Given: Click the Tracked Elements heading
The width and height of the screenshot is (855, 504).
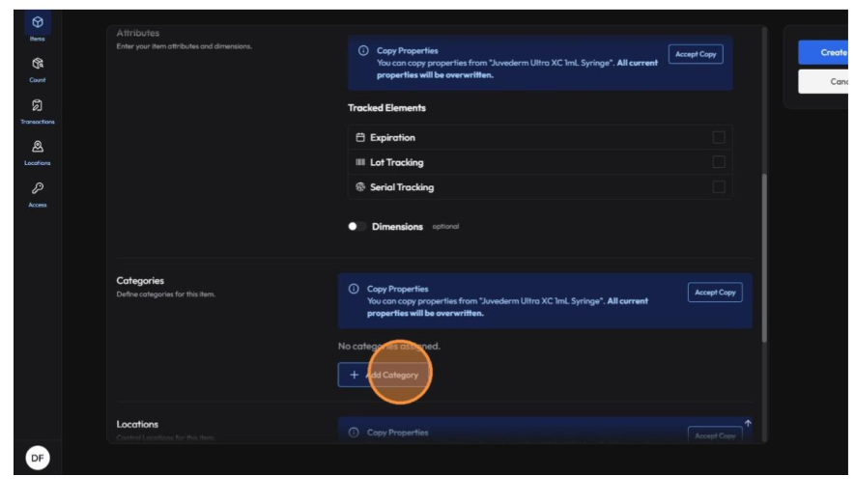Looking at the screenshot, I should pyautogui.click(x=386, y=108).
